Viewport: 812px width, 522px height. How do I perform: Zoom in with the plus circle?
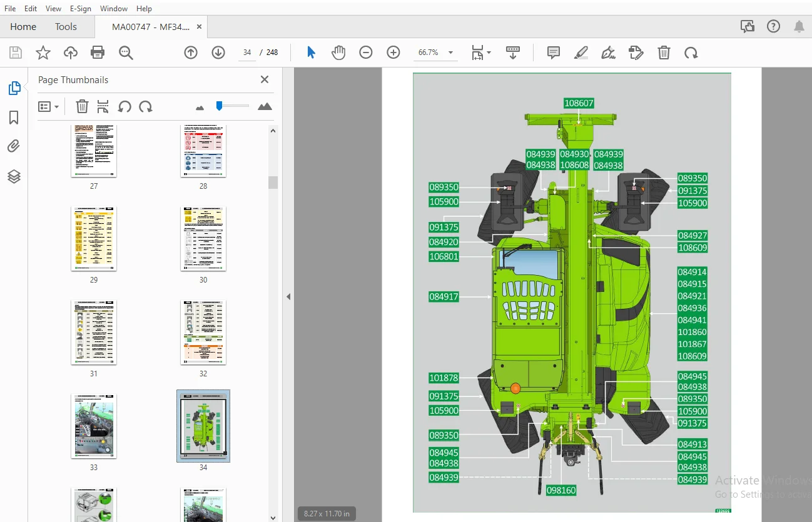[x=393, y=53]
